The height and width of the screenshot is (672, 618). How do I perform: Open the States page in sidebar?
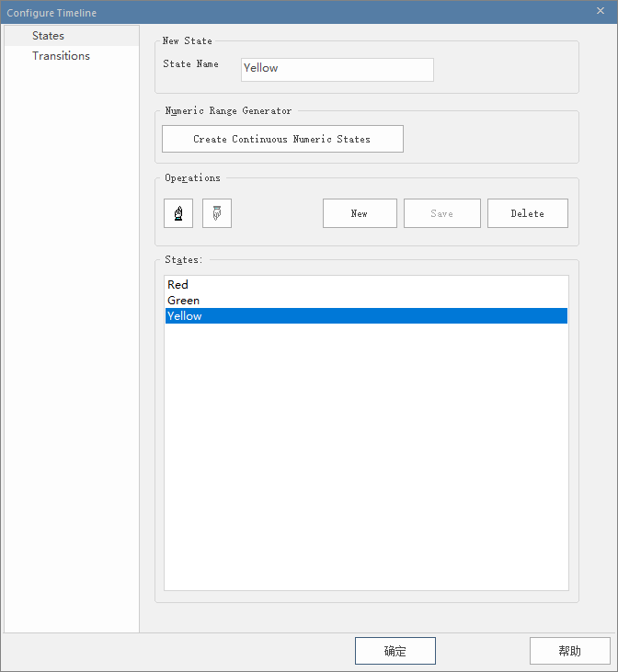72,36
